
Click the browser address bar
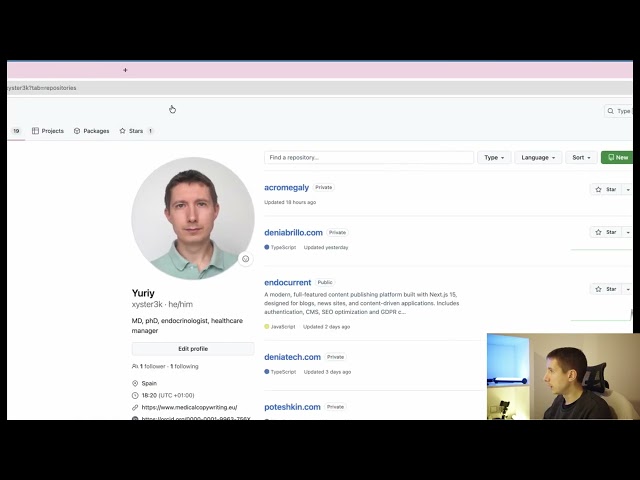(x=320, y=88)
